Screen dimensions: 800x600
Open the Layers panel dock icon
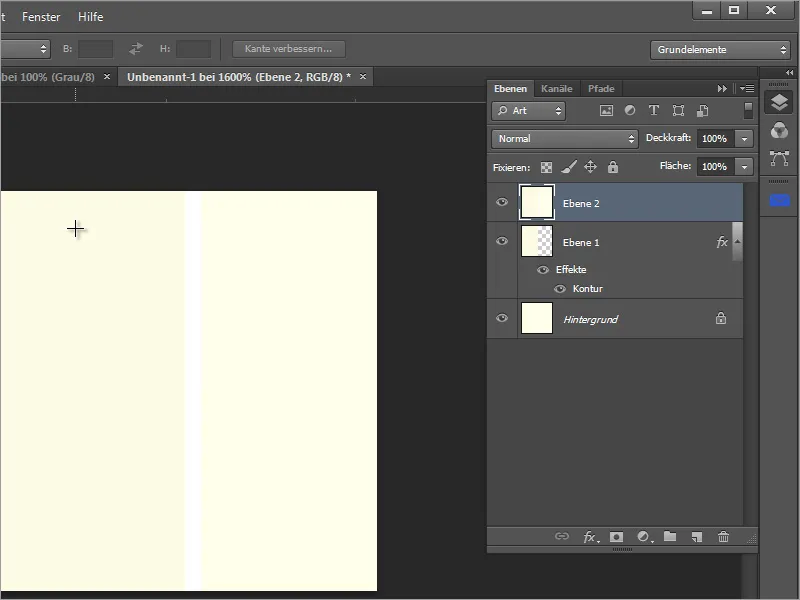779,103
